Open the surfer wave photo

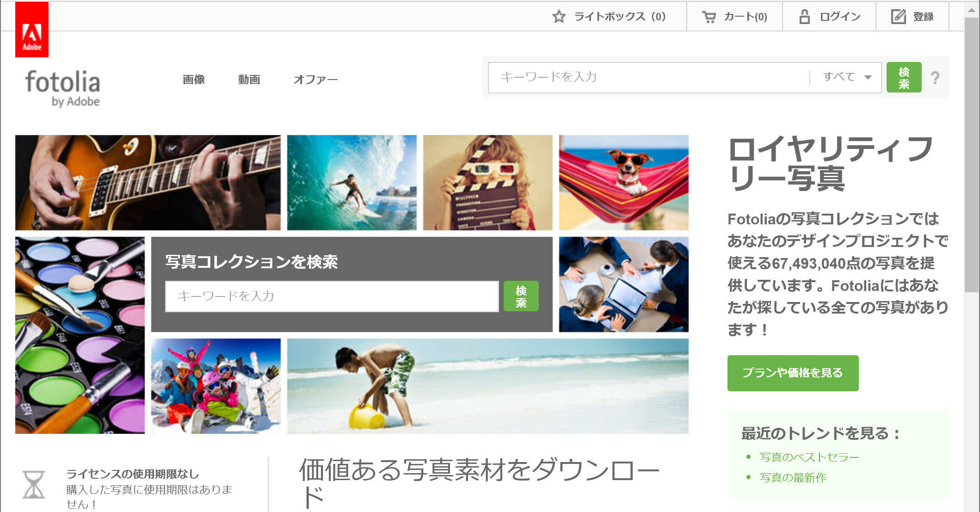[352, 183]
